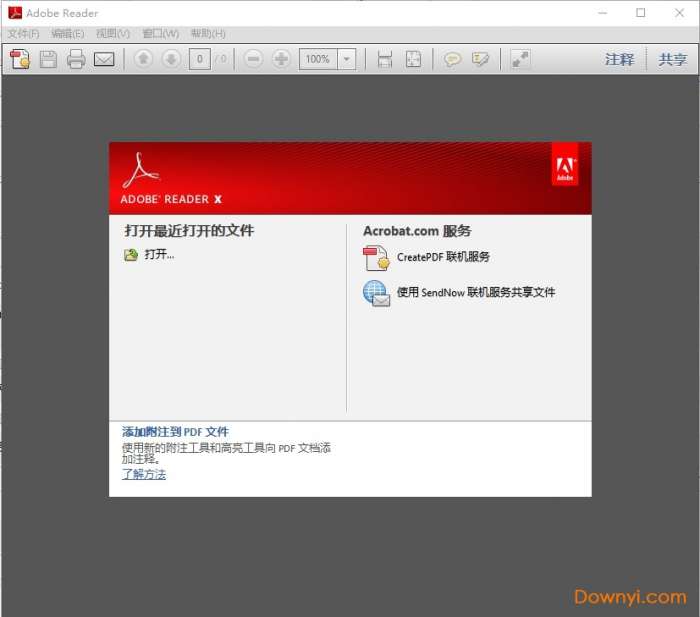Open the zoom level dropdown arrow
The height and width of the screenshot is (617, 700).
pos(346,59)
